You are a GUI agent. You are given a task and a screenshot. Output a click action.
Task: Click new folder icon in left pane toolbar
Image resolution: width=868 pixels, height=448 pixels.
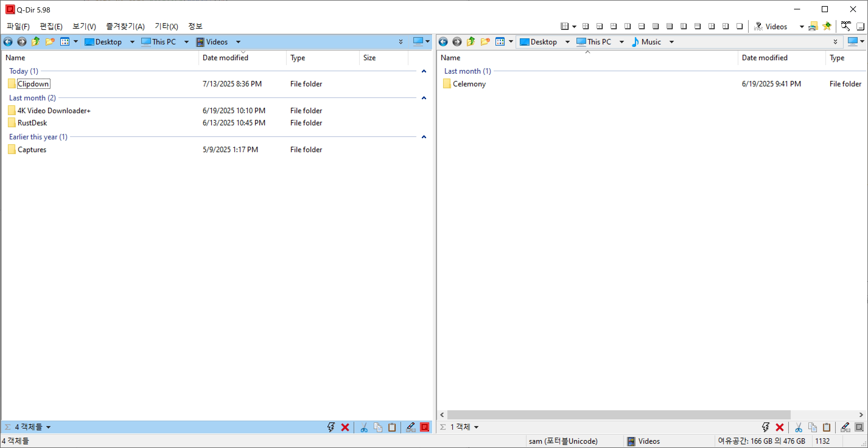point(50,42)
